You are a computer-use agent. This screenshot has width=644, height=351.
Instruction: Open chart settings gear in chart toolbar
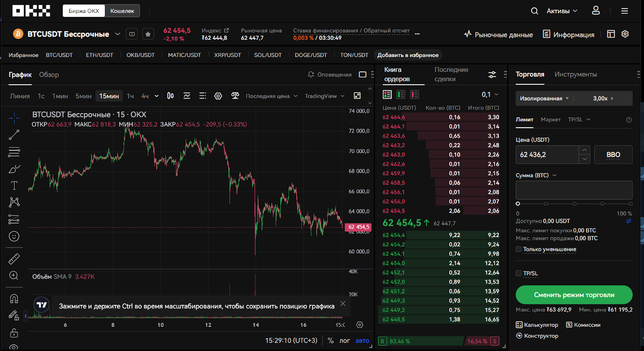click(x=218, y=96)
